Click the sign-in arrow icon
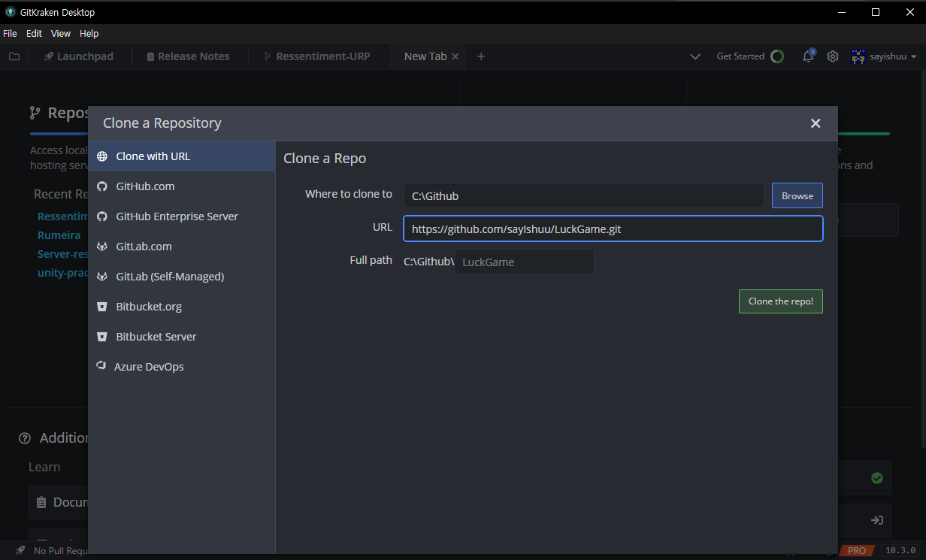Screen dimensions: 926x560 (876, 520)
